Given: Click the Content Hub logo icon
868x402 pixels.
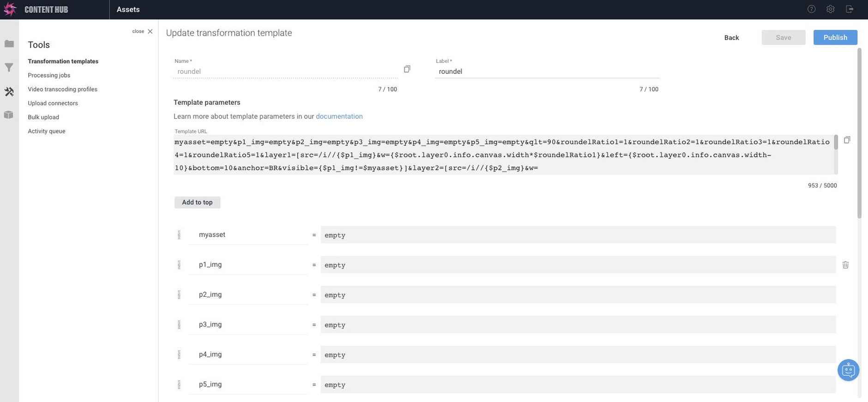Looking at the screenshot, I should pos(10,9).
